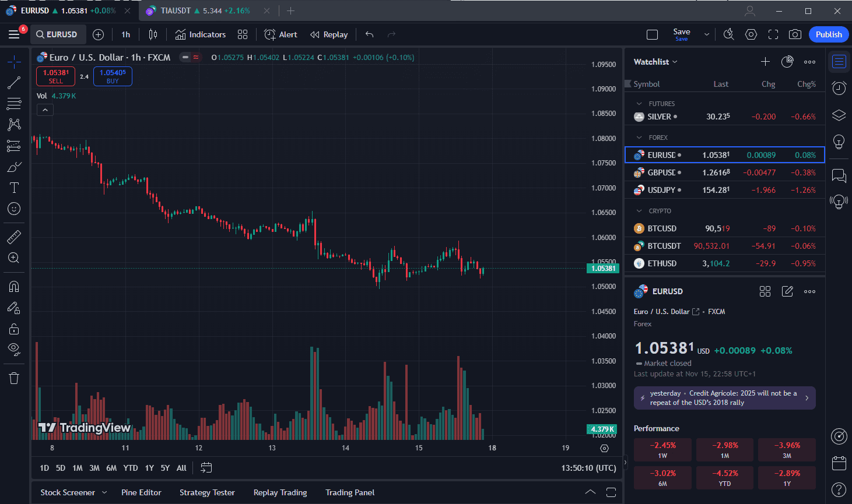This screenshot has height=504, width=852.
Task: Enable the Magnet snapping mode
Action: [x=13, y=286]
